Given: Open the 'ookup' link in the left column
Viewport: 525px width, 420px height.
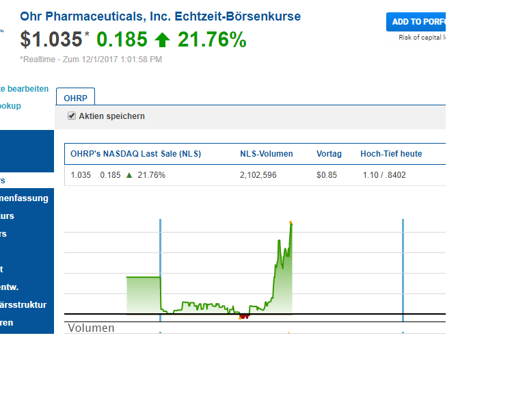Looking at the screenshot, I should point(11,106).
